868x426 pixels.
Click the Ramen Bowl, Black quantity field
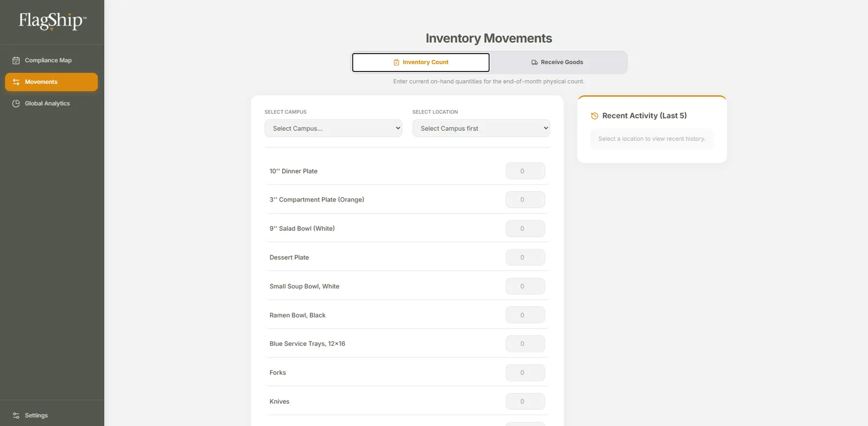[525, 315]
